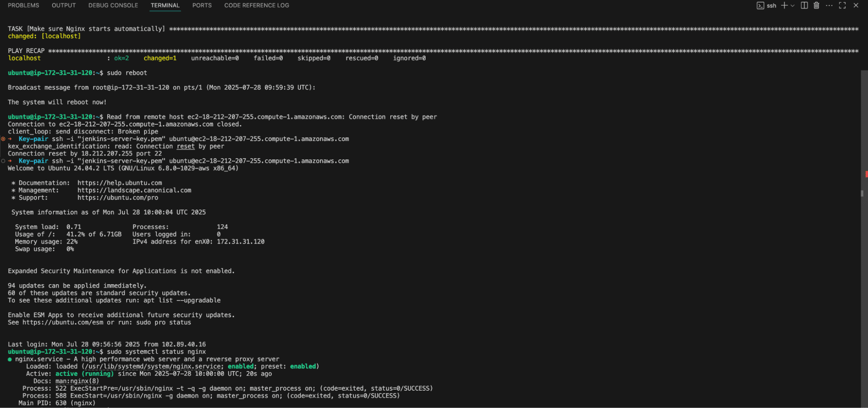Click the 'rescued=0' recap value
The height and width of the screenshot is (408, 868).
click(362, 58)
